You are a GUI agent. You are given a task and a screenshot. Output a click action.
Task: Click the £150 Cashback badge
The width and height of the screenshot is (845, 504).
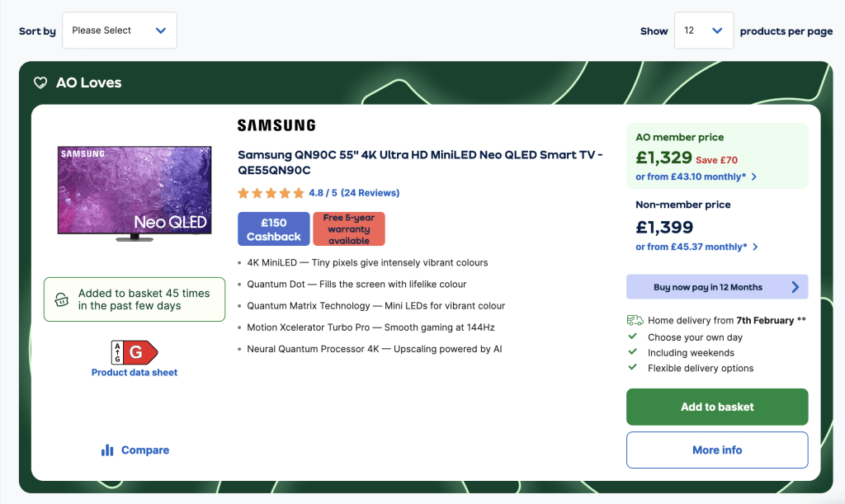273,228
